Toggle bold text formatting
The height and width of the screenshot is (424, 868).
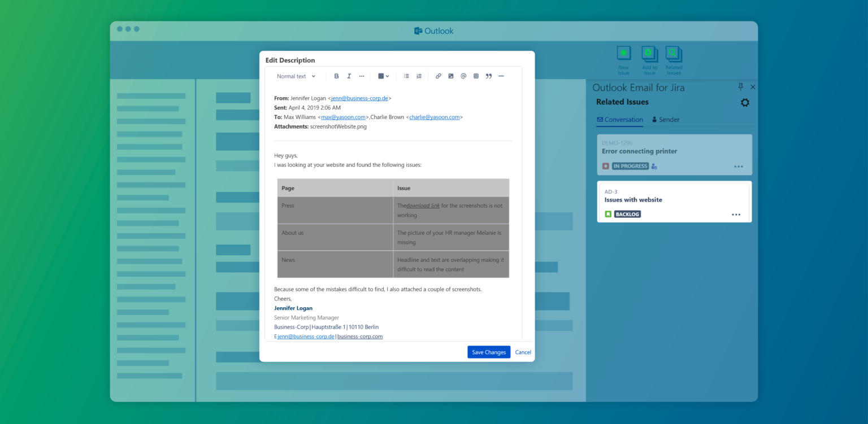click(337, 76)
